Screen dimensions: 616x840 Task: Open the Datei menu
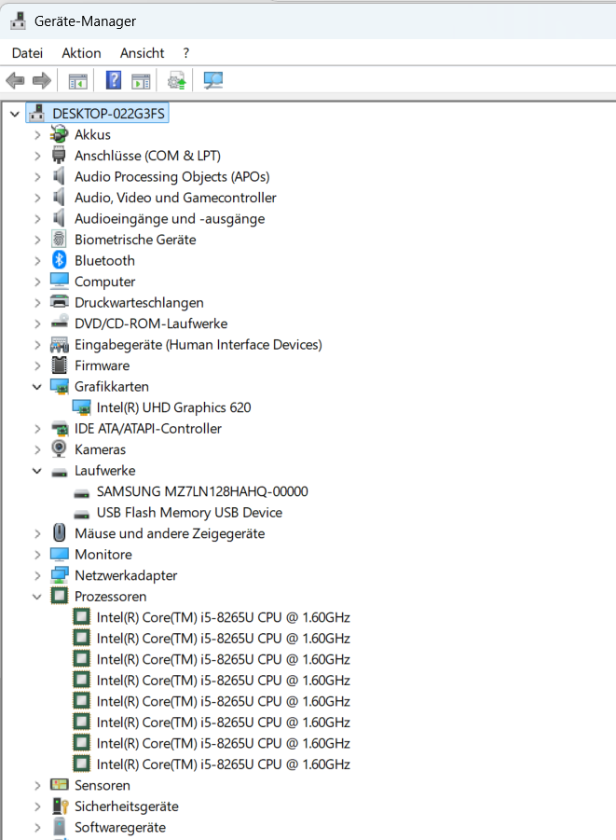point(27,53)
